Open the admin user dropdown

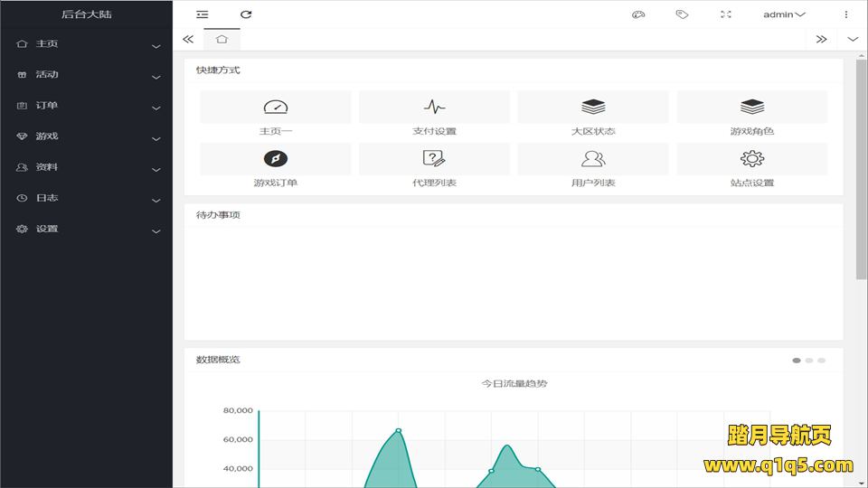coord(783,14)
